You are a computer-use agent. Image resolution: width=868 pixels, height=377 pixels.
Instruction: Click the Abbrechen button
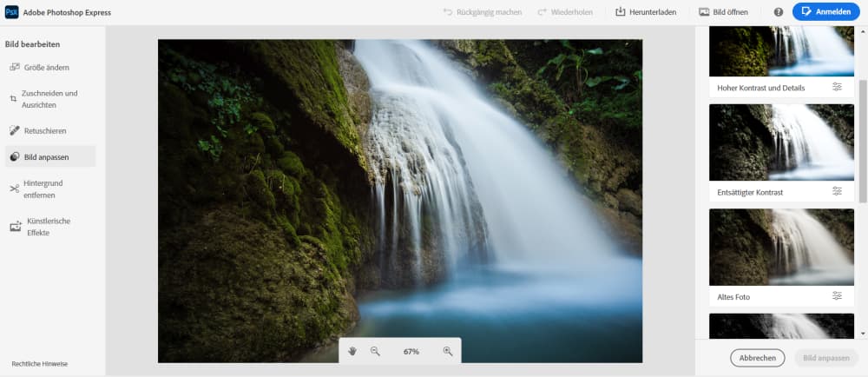(757, 358)
